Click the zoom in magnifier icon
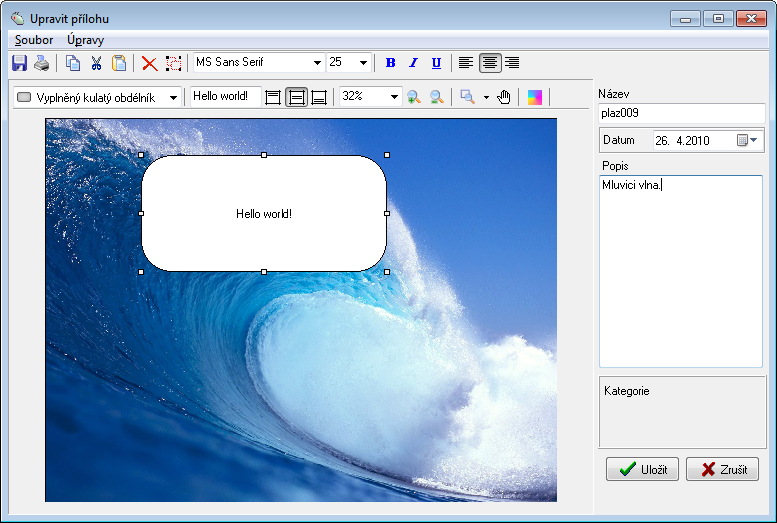Screen dimensions: 777x523 click(x=413, y=97)
